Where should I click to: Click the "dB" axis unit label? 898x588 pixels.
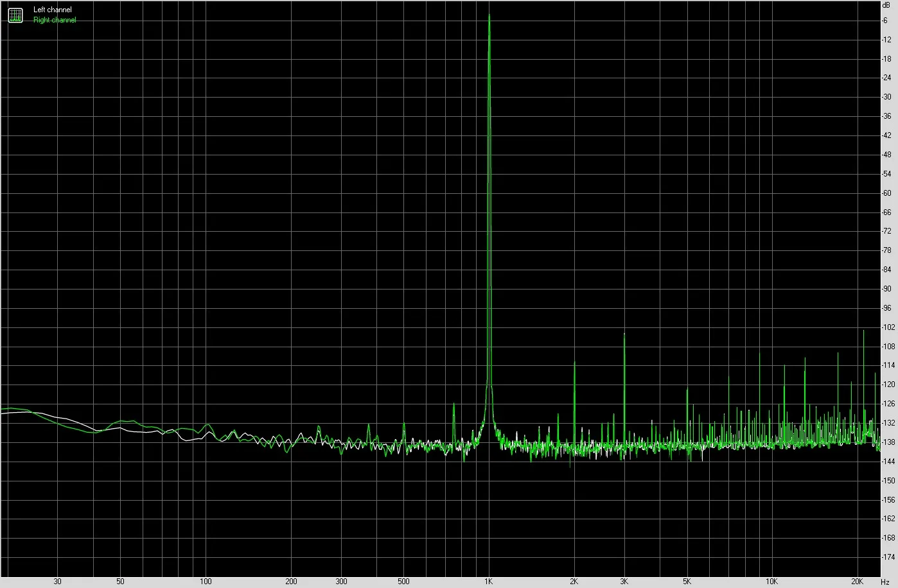coord(886,4)
